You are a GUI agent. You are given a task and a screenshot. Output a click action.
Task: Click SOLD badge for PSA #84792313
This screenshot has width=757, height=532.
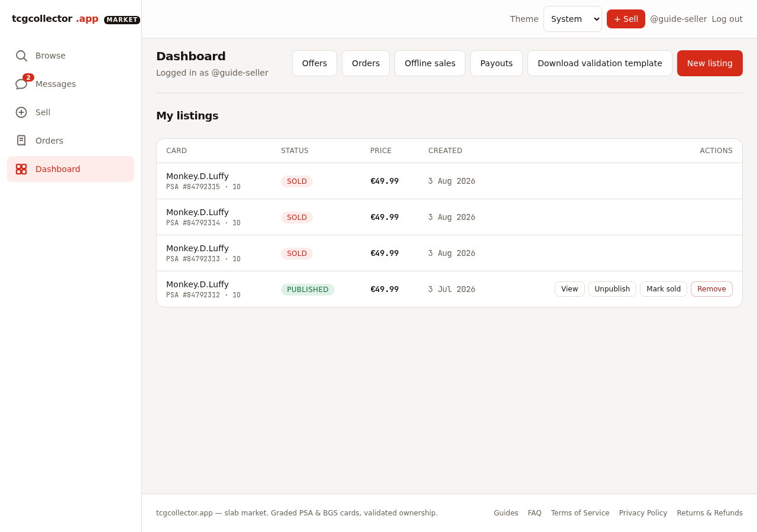(297, 254)
